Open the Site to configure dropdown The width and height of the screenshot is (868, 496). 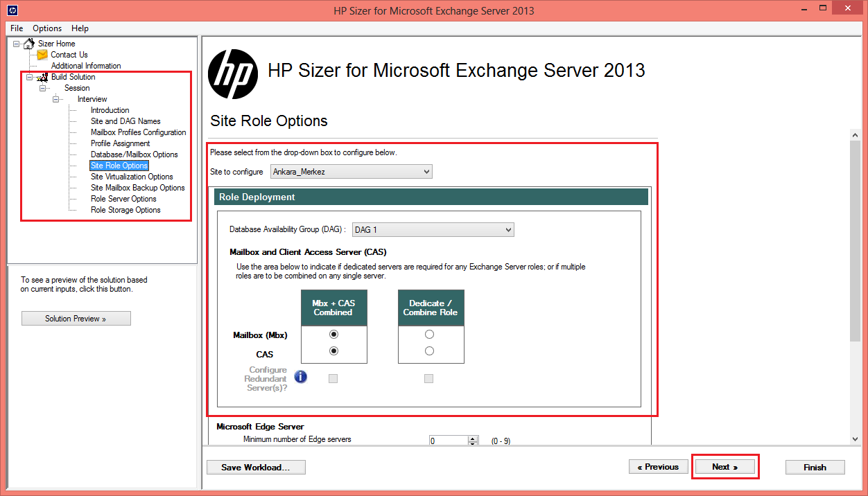click(x=351, y=171)
